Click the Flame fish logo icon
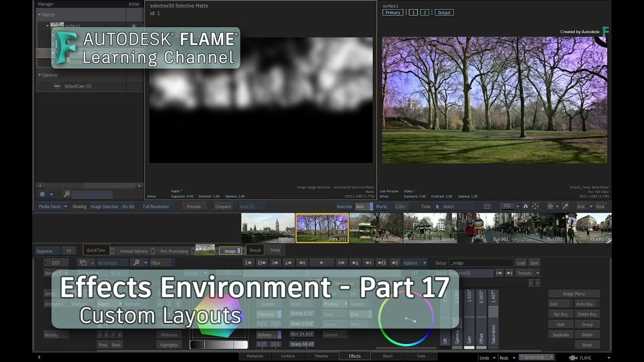The width and height of the screenshot is (644, 362). click(573, 357)
